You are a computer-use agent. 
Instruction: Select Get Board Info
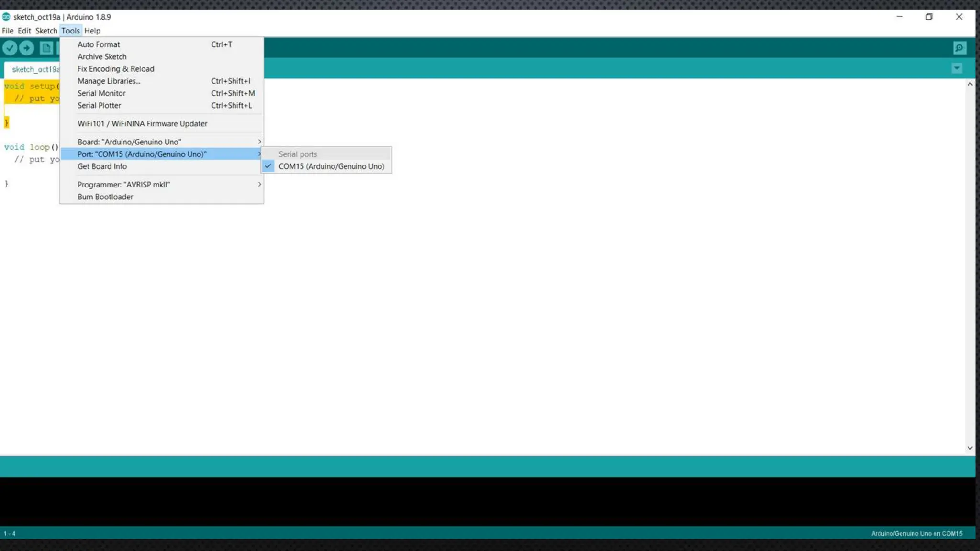[162, 166]
